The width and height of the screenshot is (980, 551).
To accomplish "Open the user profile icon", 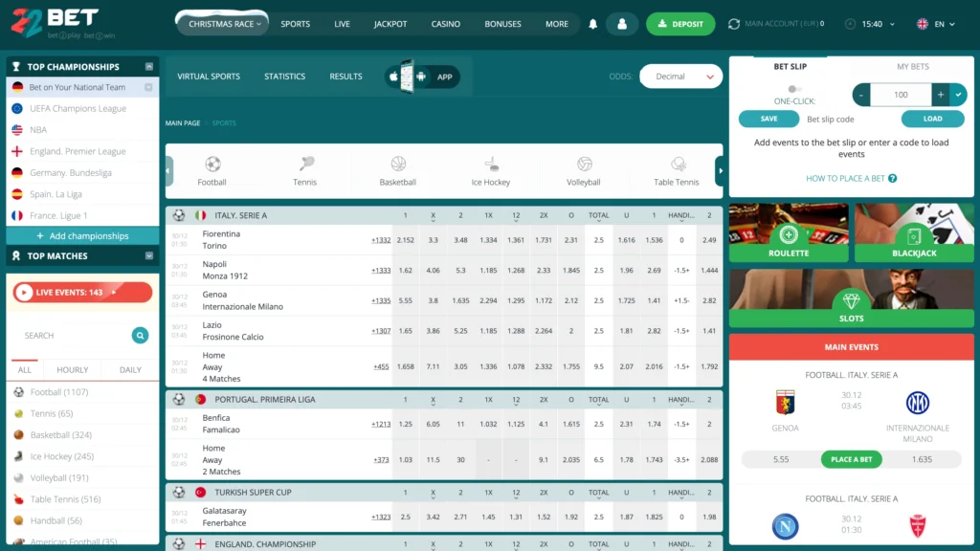I will (622, 24).
